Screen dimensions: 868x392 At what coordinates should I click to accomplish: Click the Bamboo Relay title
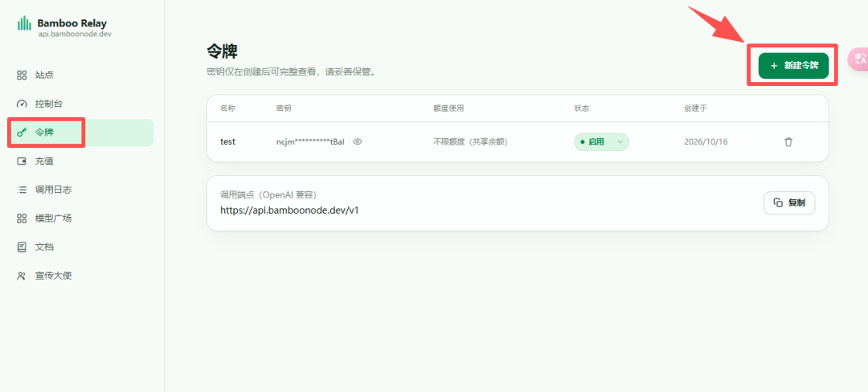(x=72, y=23)
